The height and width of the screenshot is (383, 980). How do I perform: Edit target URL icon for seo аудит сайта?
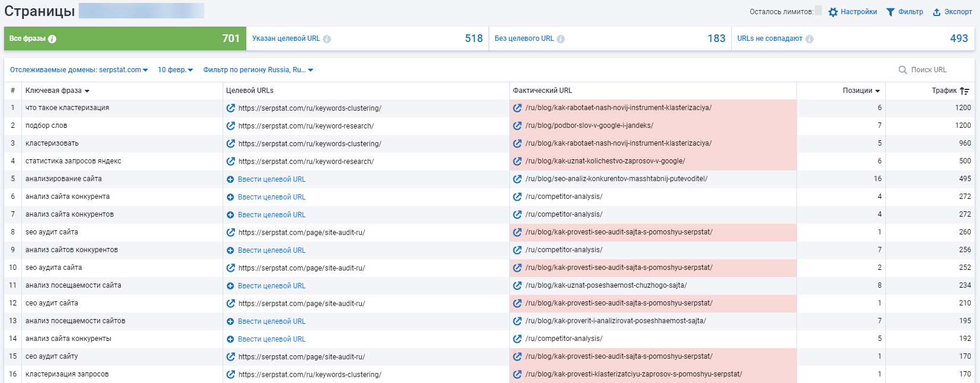231,233
